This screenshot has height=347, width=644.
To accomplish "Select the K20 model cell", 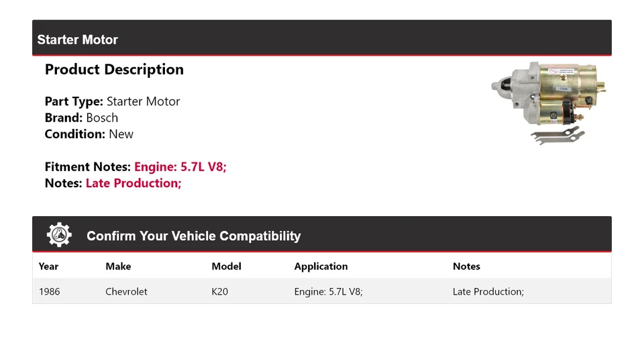I will click(x=220, y=292).
